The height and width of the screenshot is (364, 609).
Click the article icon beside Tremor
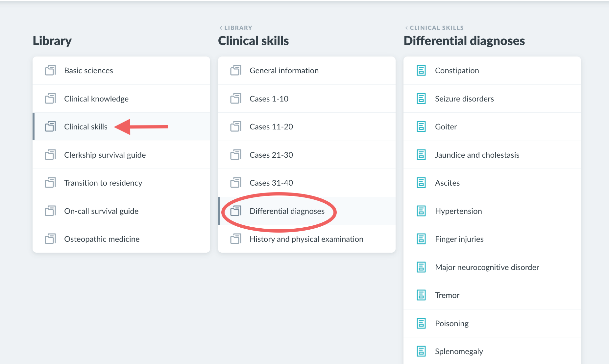[421, 295]
